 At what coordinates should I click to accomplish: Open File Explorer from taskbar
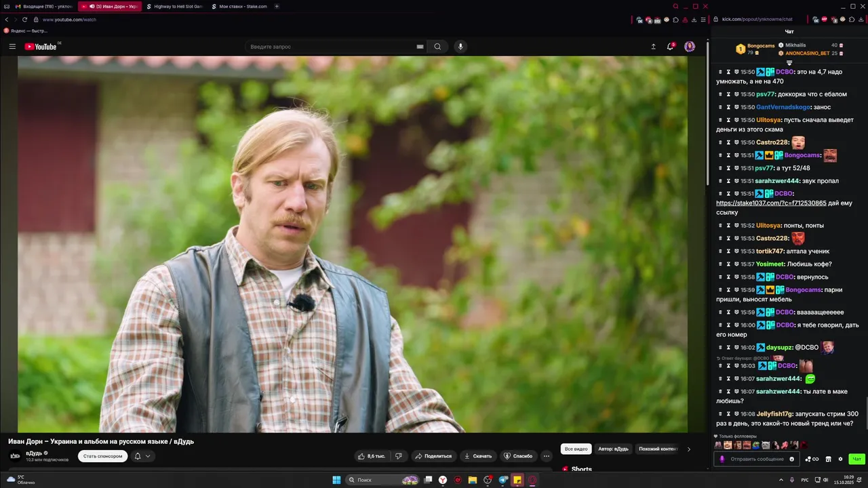click(x=473, y=480)
